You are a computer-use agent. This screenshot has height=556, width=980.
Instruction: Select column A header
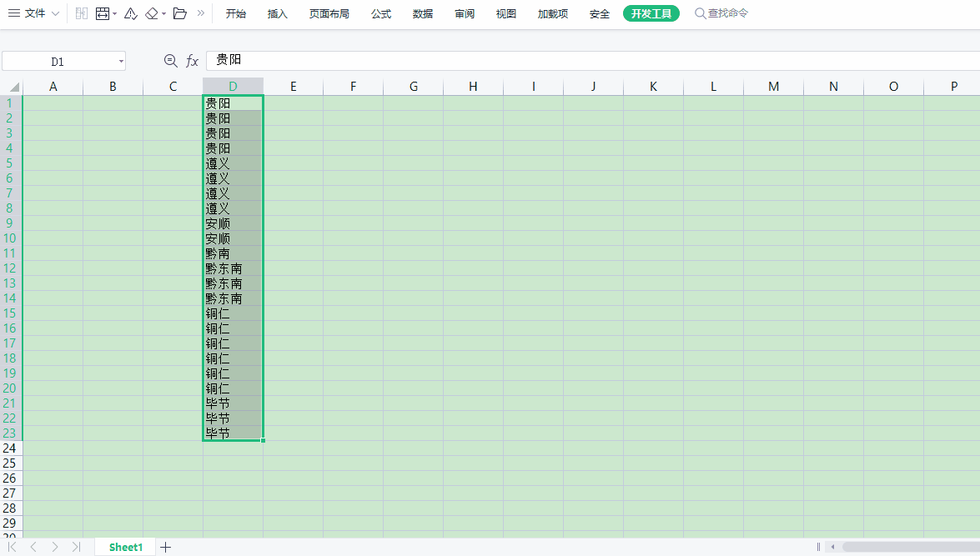coord(53,86)
